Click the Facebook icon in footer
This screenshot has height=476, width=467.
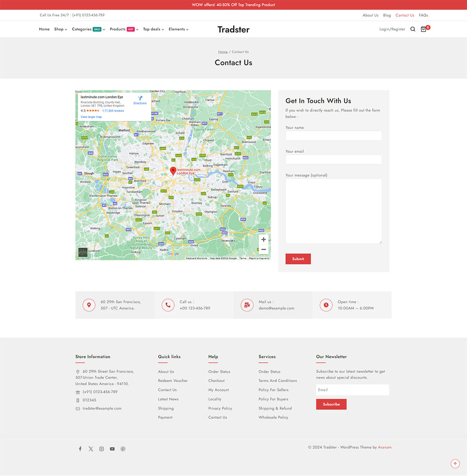click(80, 449)
